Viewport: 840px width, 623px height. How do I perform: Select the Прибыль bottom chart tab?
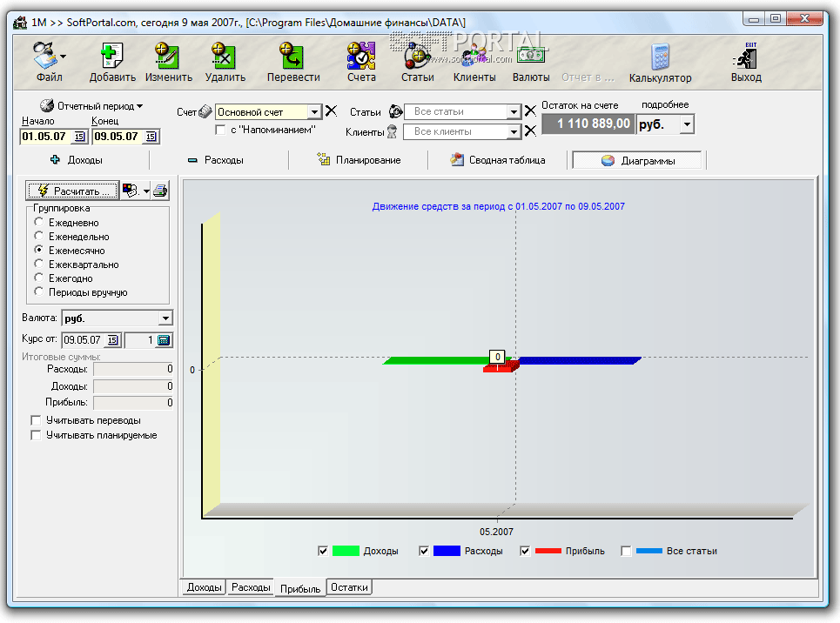point(300,588)
